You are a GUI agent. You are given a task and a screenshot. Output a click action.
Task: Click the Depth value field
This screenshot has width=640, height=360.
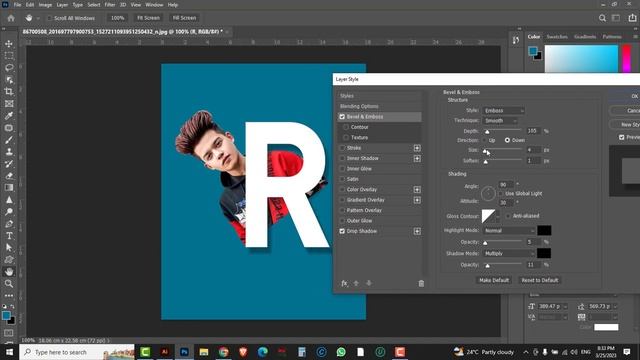(533, 131)
